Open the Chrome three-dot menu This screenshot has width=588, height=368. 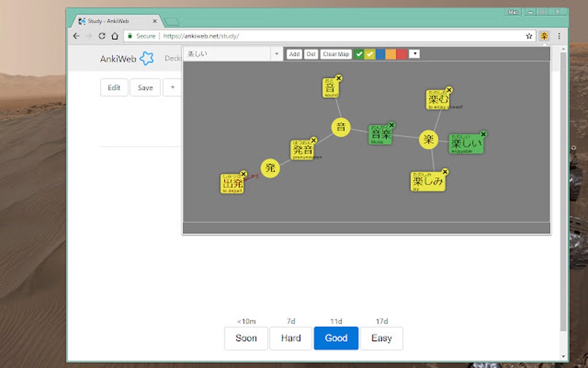(559, 36)
